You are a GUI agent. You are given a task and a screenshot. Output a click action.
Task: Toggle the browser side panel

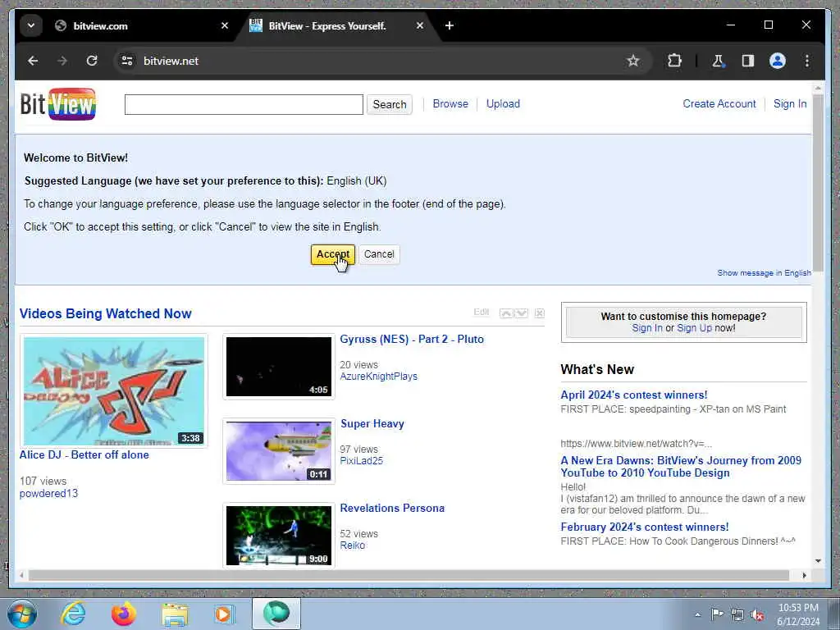(748, 61)
